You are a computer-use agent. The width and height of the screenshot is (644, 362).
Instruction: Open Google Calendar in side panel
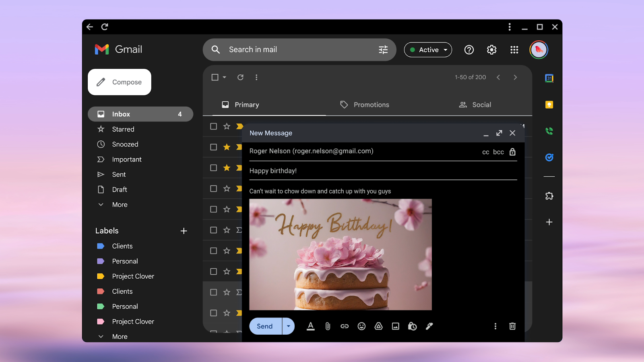pos(549,78)
